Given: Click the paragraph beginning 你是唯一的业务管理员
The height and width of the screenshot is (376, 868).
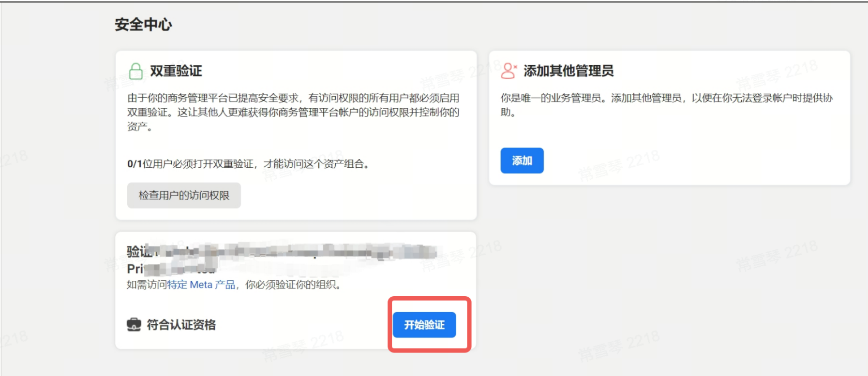Looking at the screenshot, I should click(667, 105).
